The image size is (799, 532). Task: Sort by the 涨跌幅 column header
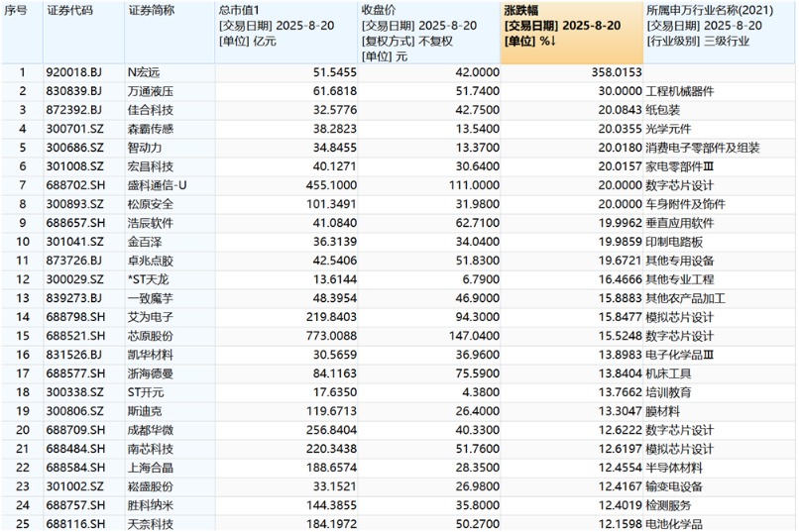click(572, 33)
